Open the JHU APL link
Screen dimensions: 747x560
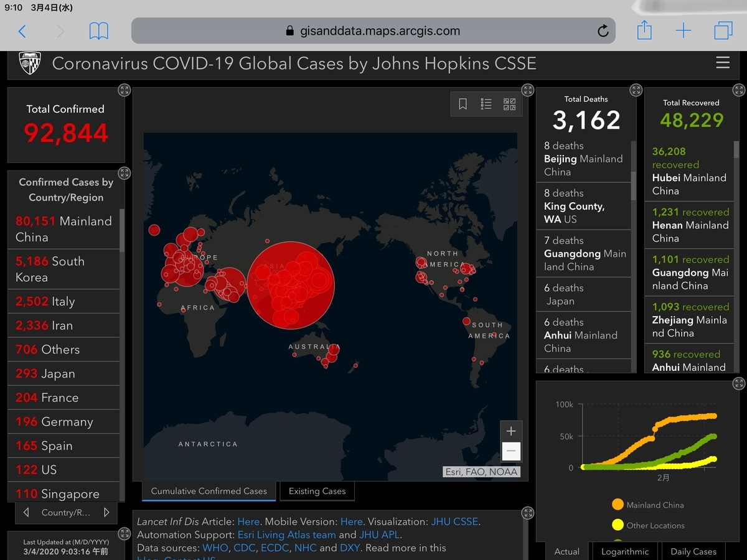(380, 534)
